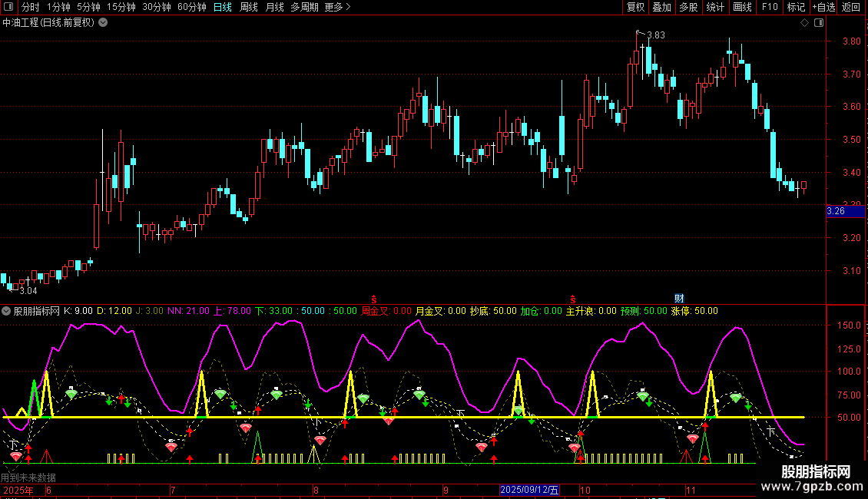Open the F10 company info
Image resolution: width=868 pixels, height=499 pixels.
(769, 8)
